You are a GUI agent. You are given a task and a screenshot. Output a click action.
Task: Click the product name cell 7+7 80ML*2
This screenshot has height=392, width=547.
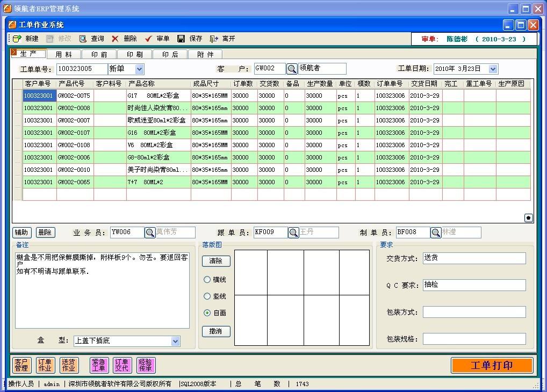158,182
